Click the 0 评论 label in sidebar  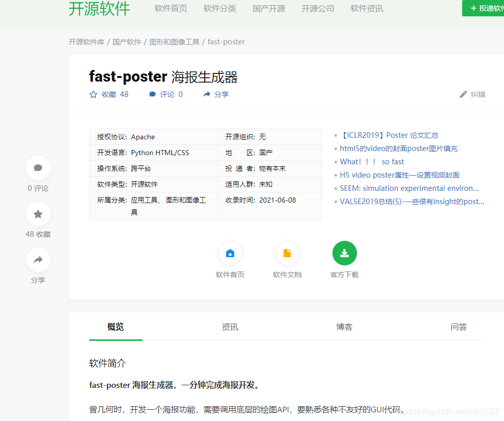pyautogui.click(x=38, y=188)
